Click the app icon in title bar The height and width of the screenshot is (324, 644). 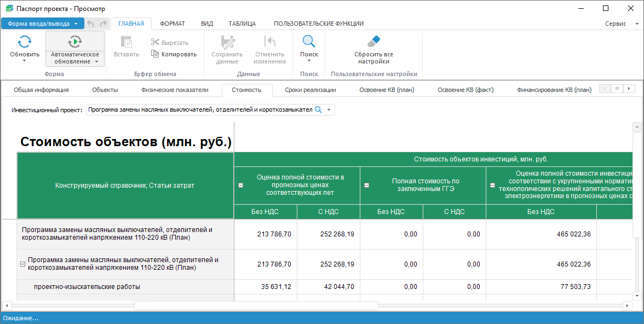click(9, 8)
